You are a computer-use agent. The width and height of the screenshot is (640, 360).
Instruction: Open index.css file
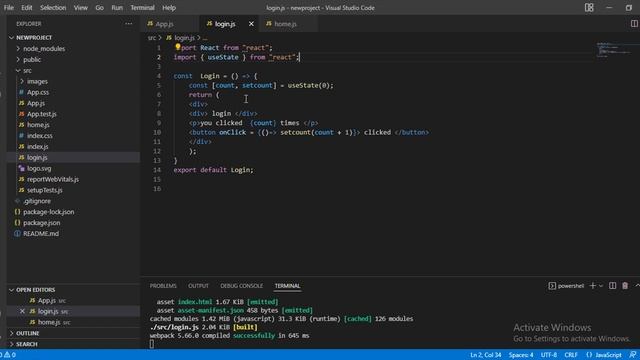click(x=40, y=136)
